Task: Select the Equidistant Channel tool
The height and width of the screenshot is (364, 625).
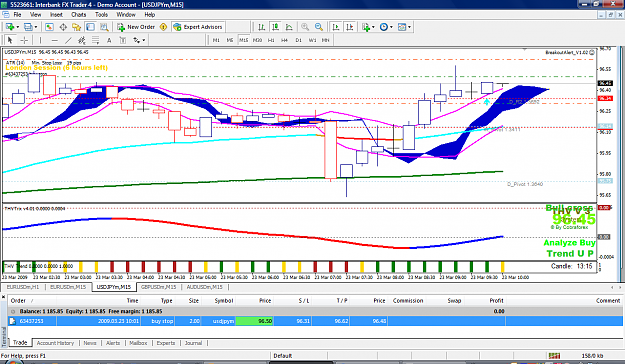Action: 82,40
